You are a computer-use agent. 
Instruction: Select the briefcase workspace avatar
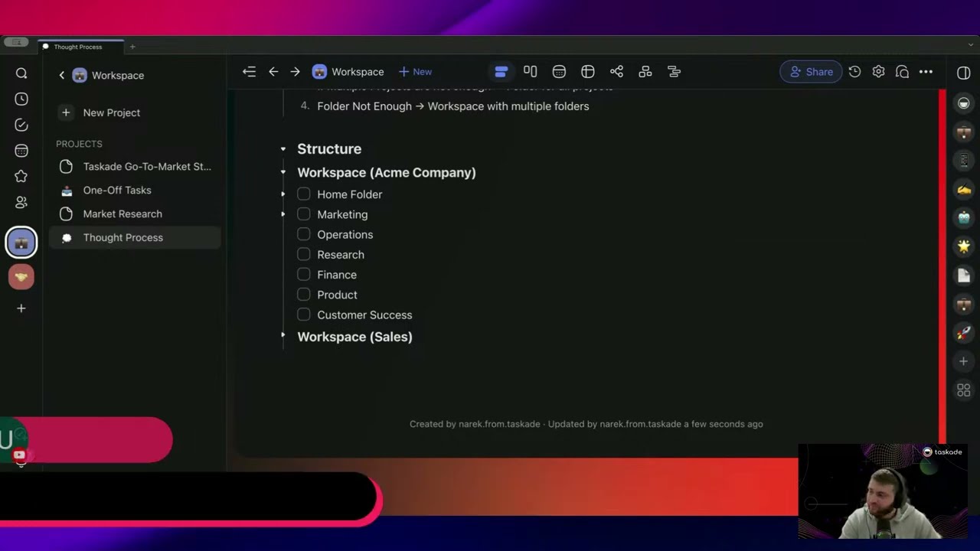(x=21, y=243)
